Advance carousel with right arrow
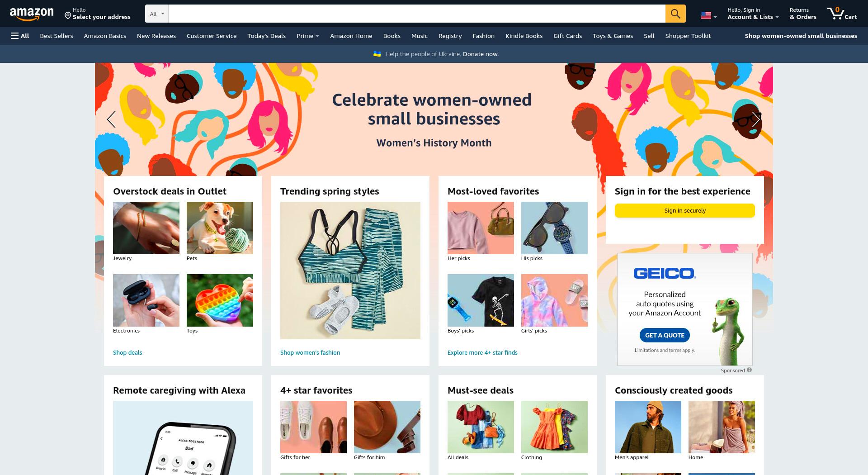This screenshot has height=475, width=868. click(x=756, y=119)
